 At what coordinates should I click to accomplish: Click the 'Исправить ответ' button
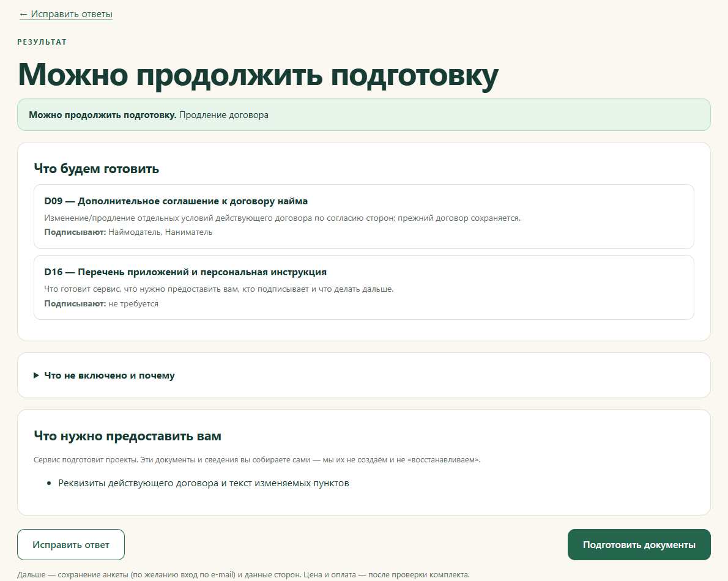pos(70,544)
